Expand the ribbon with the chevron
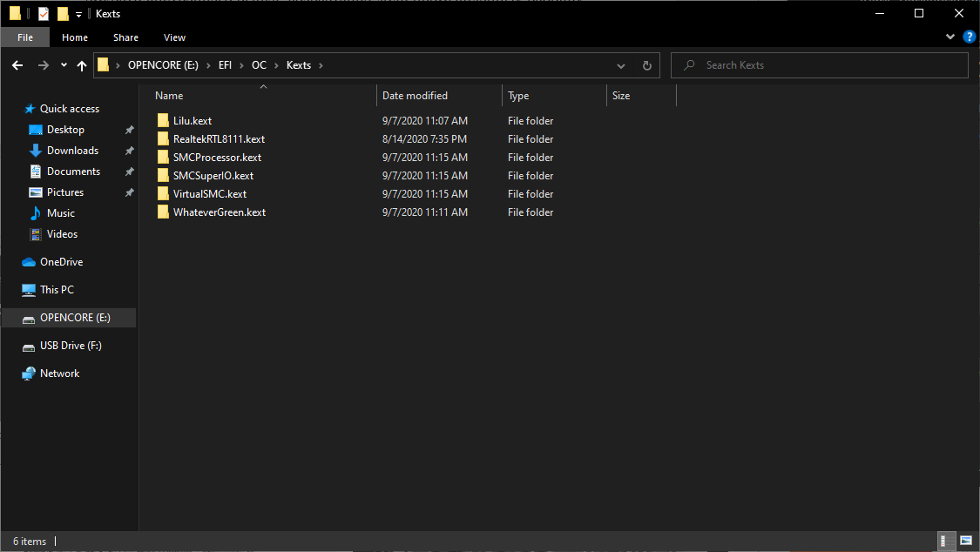This screenshot has height=552, width=980. coord(950,37)
